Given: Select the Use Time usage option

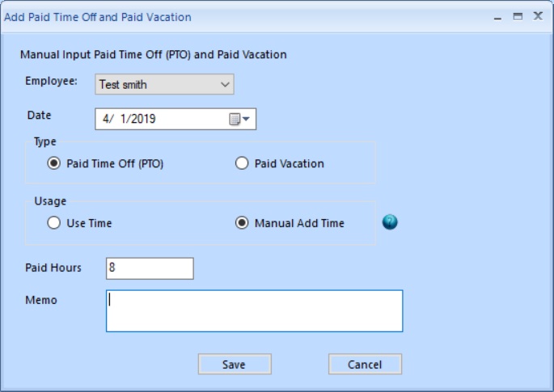Looking at the screenshot, I should point(54,223).
